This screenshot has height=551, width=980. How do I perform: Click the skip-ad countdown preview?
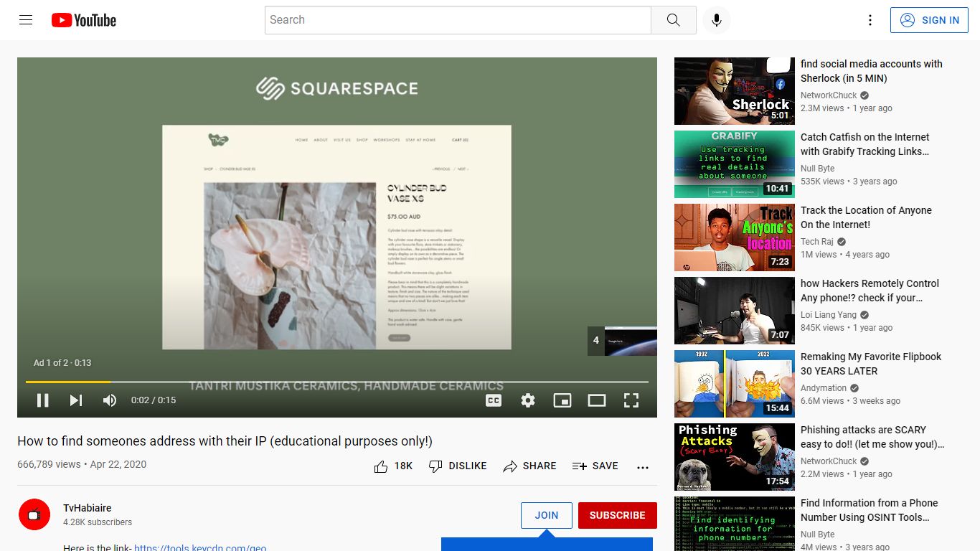click(x=622, y=341)
